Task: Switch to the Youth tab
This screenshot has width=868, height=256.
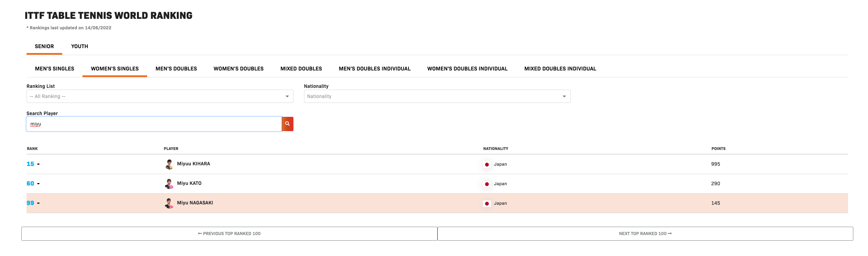Action: [80, 46]
